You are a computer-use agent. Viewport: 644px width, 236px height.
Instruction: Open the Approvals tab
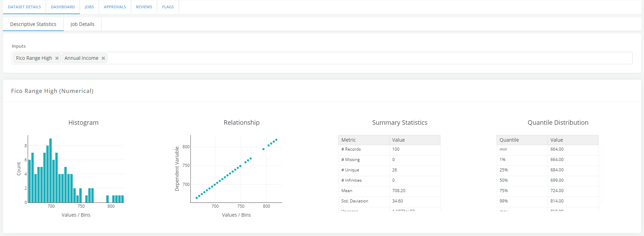click(x=115, y=7)
